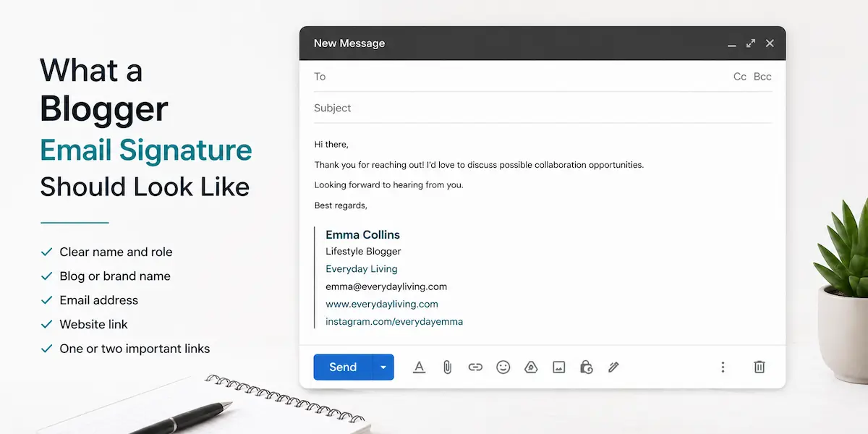Image resolution: width=868 pixels, height=434 pixels.
Task: Open instagram.com/everydayemma signature link
Action: (394, 321)
